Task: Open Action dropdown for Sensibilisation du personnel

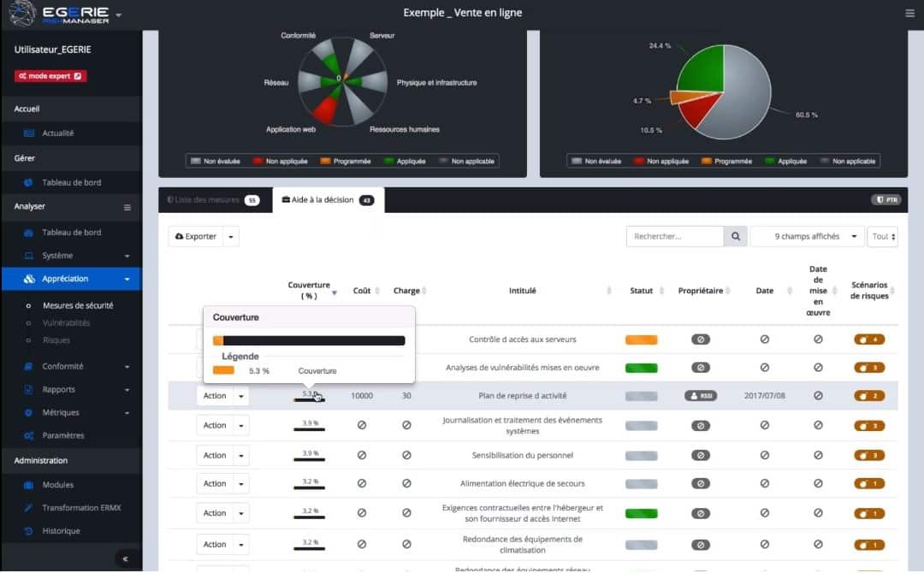Action: tap(241, 456)
